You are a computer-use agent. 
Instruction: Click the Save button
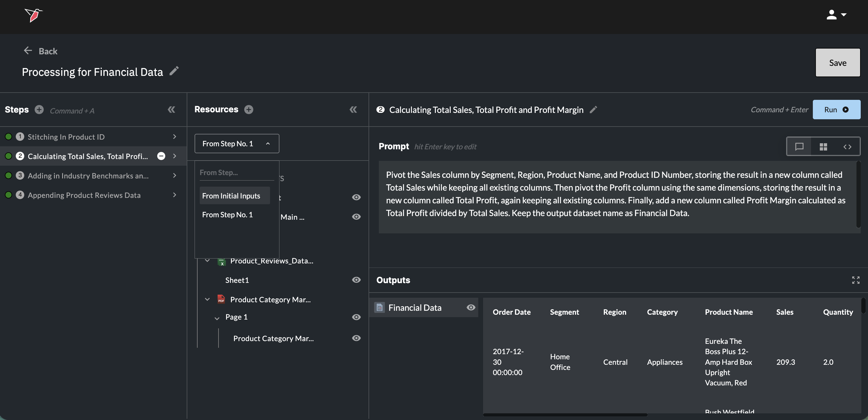[x=837, y=63]
